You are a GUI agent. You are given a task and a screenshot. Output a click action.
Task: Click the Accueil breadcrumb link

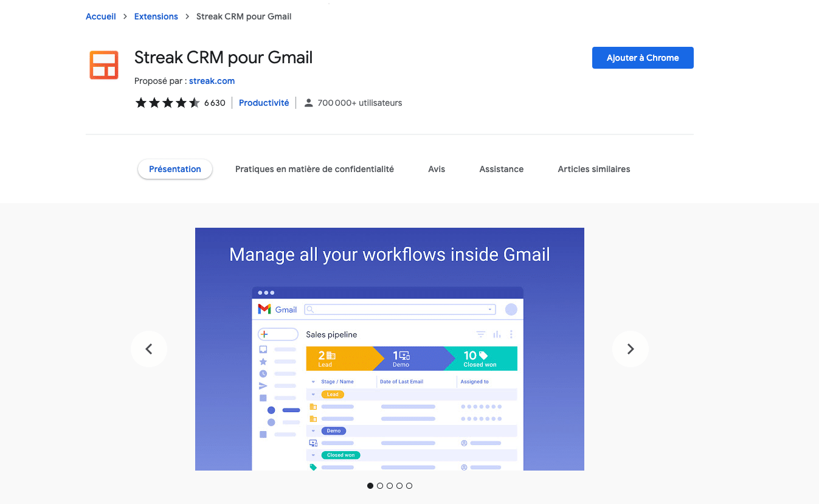[101, 16]
